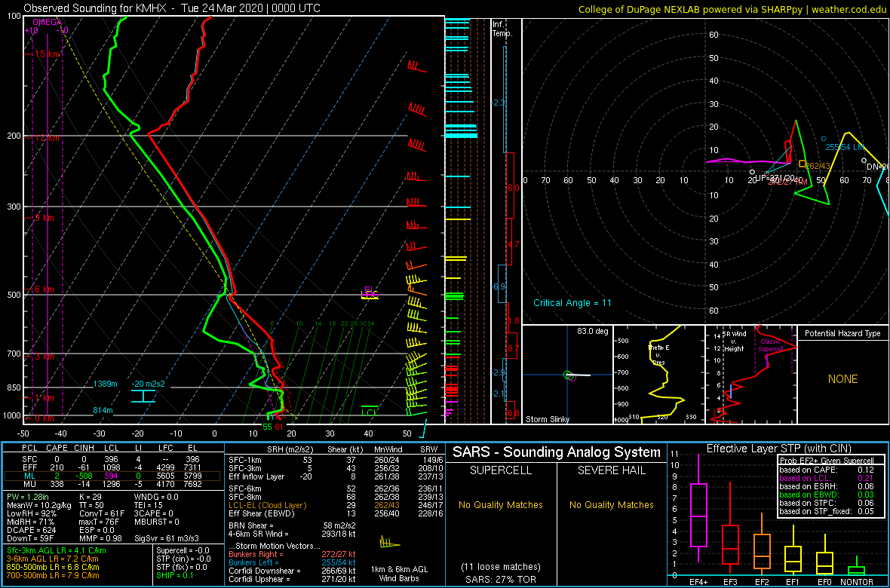Click the 'SUPERCELL' column heading
The width and height of the screenshot is (890, 588).
tap(502, 470)
